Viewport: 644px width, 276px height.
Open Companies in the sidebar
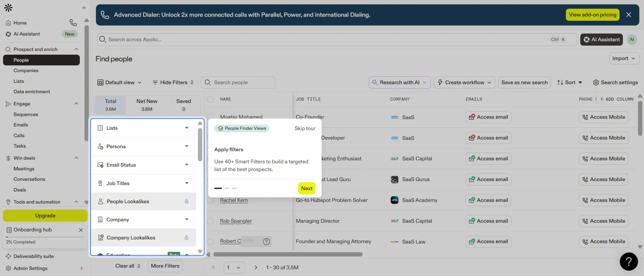[26, 70]
